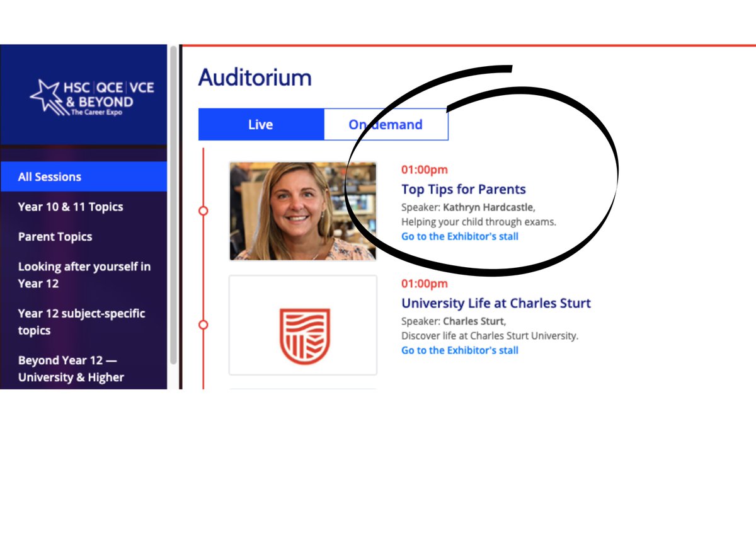The width and height of the screenshot is (756, 535).
Task: Open University Life at Charles Sturt session
Action: (x=496, y=303)
